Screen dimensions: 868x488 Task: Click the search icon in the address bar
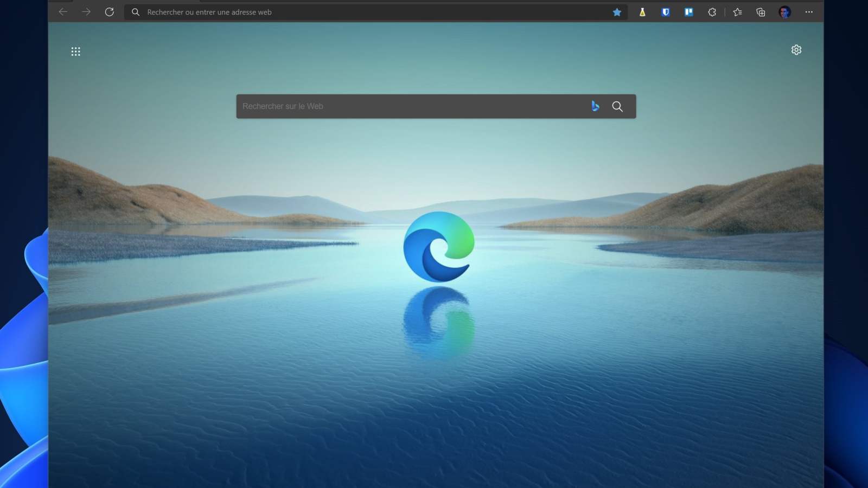pyautogui.click(x=136, y=12)
